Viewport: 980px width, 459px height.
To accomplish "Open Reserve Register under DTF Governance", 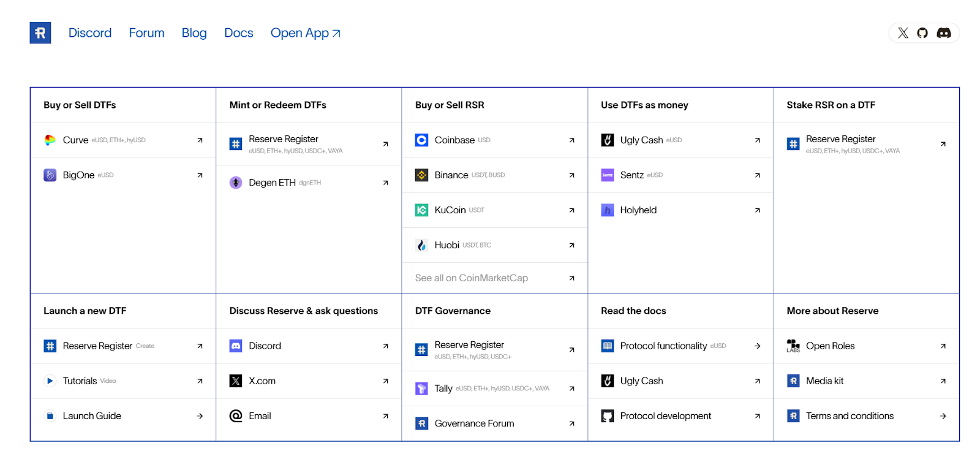I will pos(495,350).
